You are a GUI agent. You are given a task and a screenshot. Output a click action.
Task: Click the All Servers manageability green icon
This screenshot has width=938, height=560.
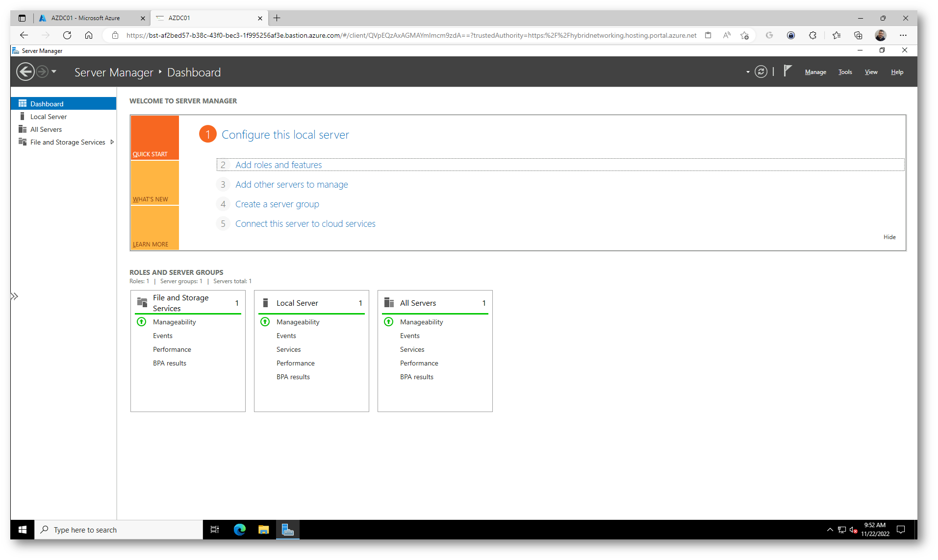(389, 322)
